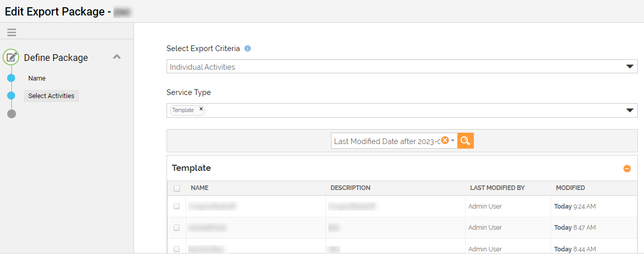Image resolution: width=644 pixels, height=254 pixels.
Task: Click the orange search magnifier button
Action: [465, 140]
